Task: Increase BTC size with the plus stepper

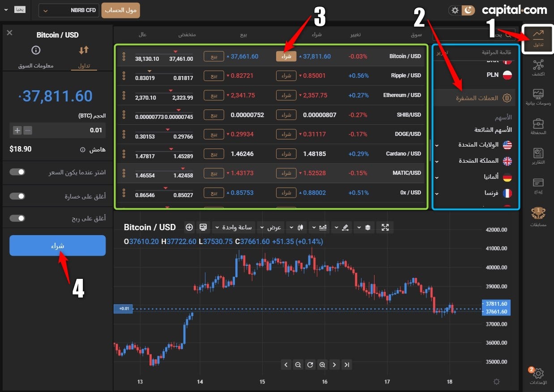Action: pos(17,130)
